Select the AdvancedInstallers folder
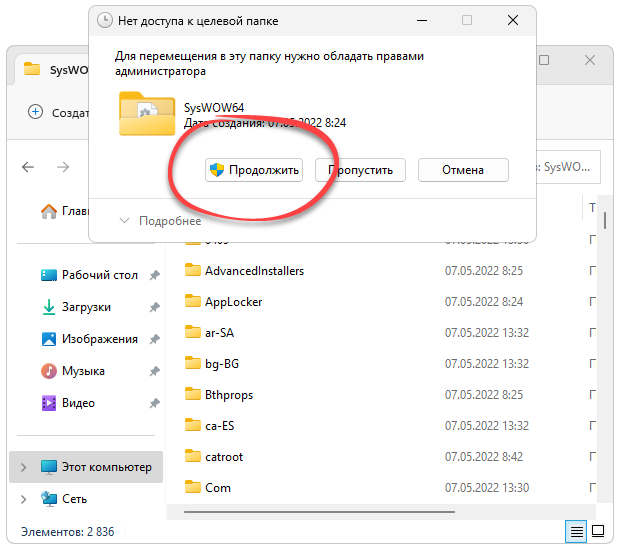The width and height of the screenshot is (618, 547). pyautogui.click(x=254, y=271)
